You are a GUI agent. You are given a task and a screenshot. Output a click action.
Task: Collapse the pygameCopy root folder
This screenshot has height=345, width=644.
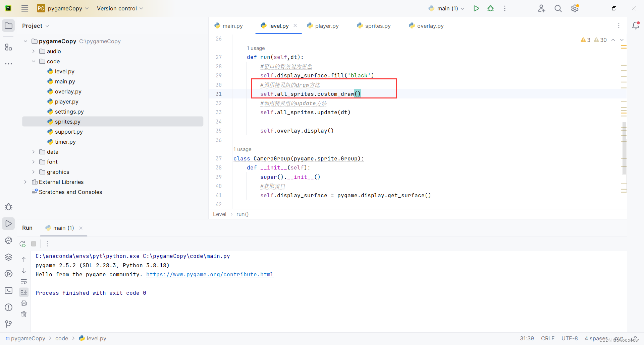point(25,41)
